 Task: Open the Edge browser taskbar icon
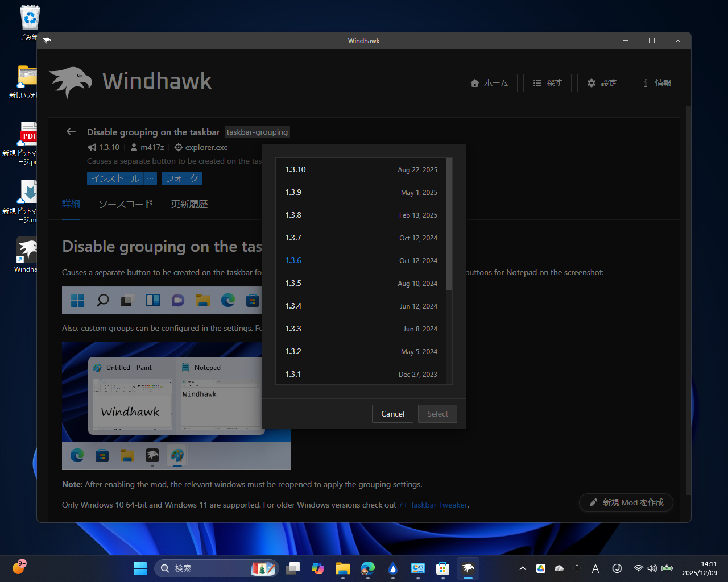coord(368,568)
